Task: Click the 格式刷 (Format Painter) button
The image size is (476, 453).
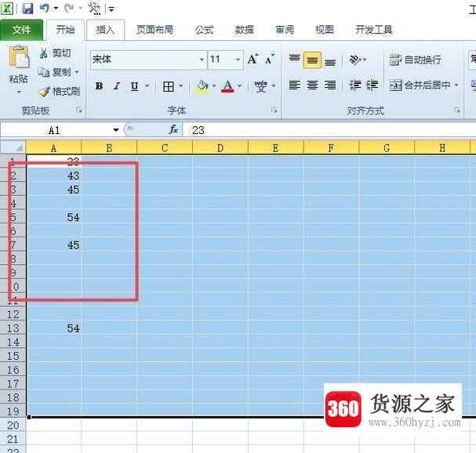Action: pos(59,92)
